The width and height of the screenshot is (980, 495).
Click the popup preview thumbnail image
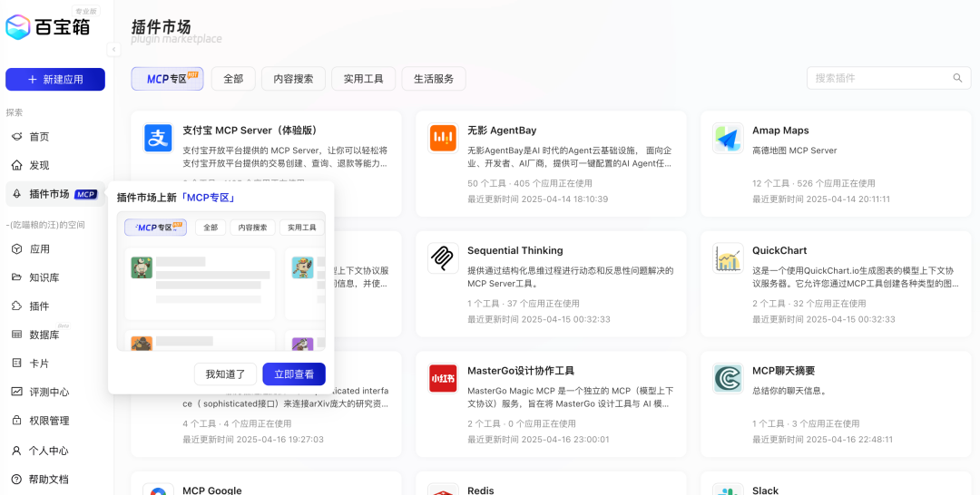(x=221, y=281)
